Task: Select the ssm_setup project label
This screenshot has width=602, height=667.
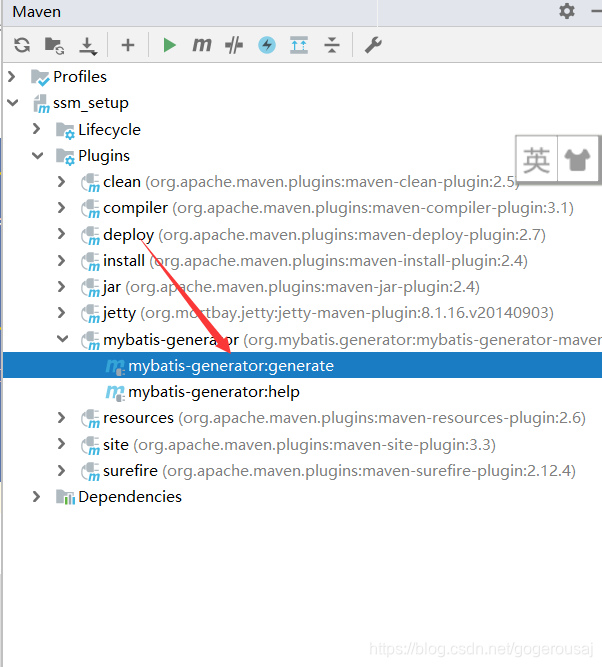Action: 91,103
